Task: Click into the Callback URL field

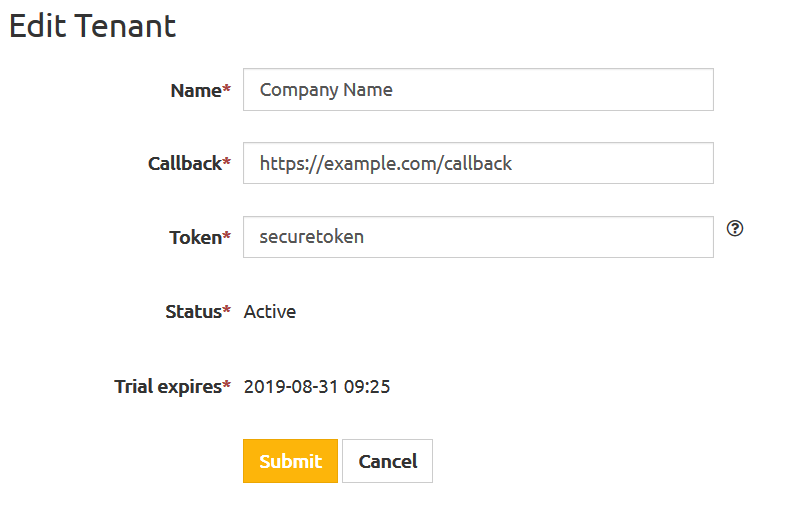Action: [478, 163]
